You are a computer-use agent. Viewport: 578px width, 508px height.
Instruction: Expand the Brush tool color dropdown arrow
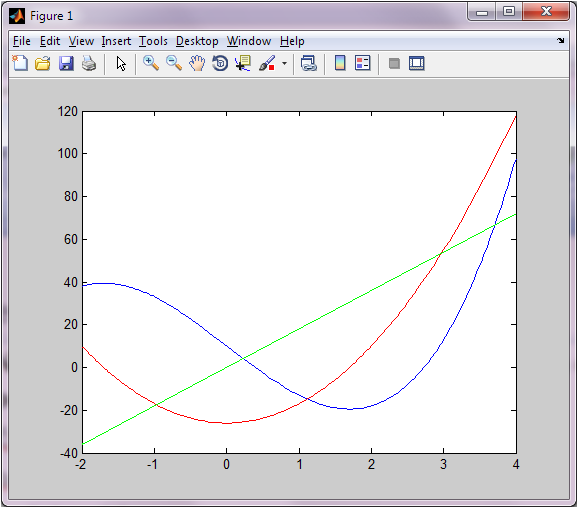(284, 63)
